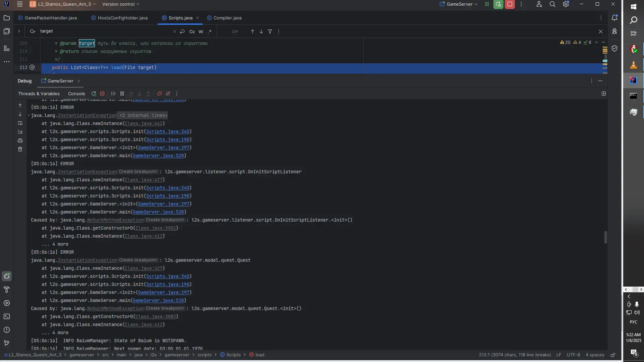Open the Problems tool window icon
This screenshot has width=644, height=362.
[x=7, y=330]
